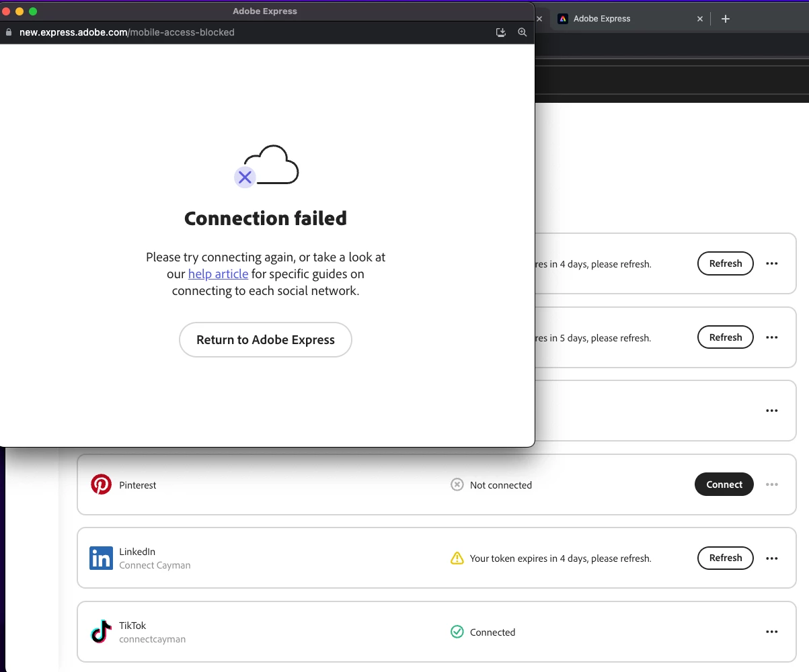Click the TikTok label text
This screenshot has width=809, height=672.
132,626
